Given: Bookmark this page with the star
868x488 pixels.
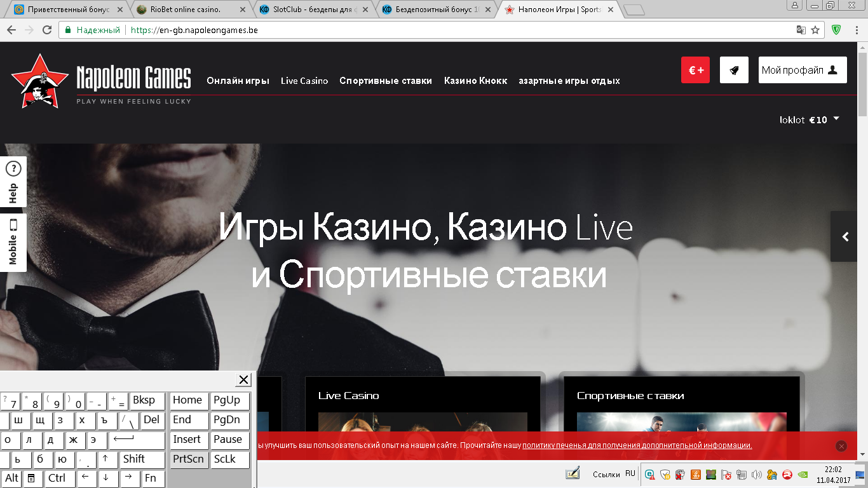Looking at the screenshot, I should 816,30.
